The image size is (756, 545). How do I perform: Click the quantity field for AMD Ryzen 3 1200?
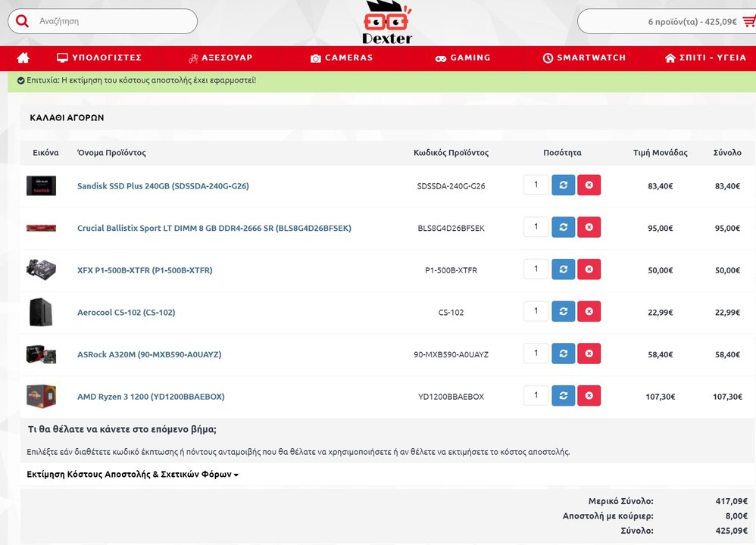pos(536,396)
